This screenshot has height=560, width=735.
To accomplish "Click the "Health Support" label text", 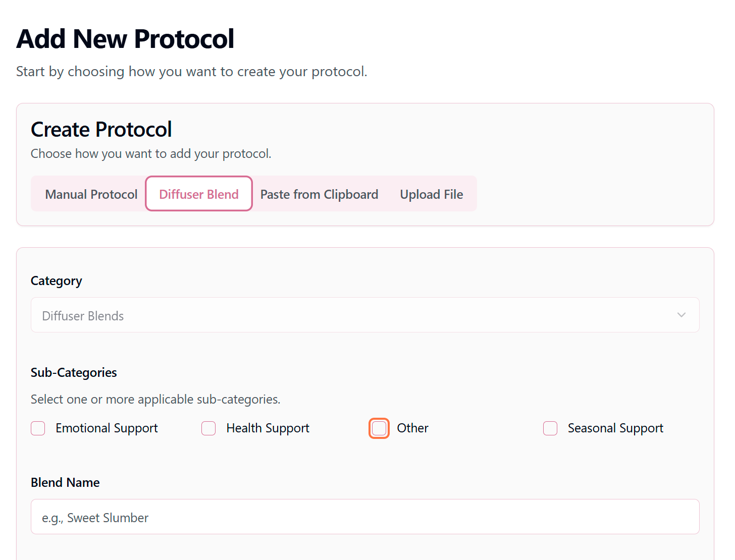I will pos(268,428).
